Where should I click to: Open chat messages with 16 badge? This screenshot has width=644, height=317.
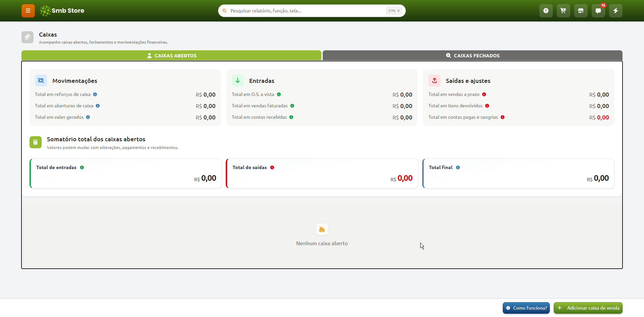(598, 11)
